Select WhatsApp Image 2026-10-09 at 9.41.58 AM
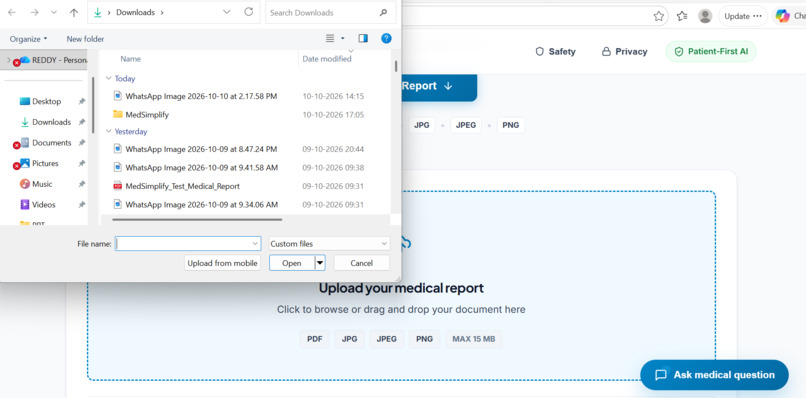 click(x=202, y=167)
